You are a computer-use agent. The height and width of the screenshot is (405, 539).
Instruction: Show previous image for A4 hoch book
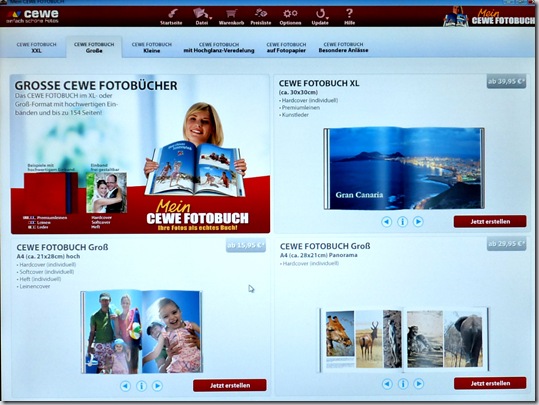point(125,386)
